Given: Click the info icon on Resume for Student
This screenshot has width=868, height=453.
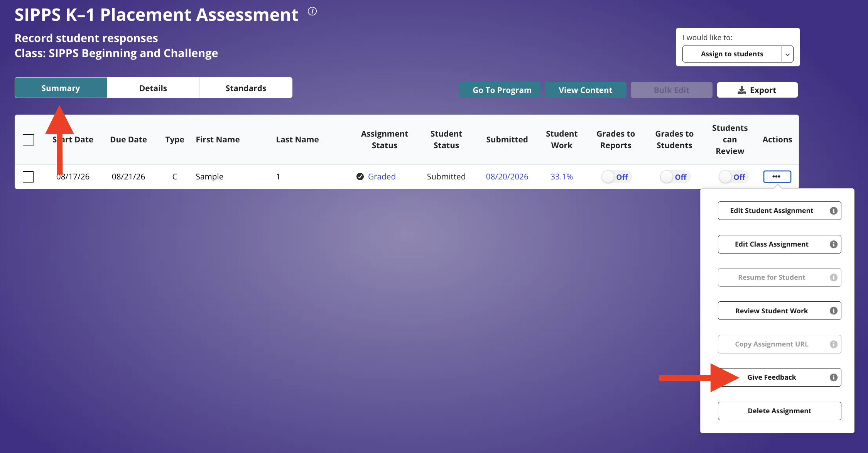Looking at the screenshot, I should [833, 277].
